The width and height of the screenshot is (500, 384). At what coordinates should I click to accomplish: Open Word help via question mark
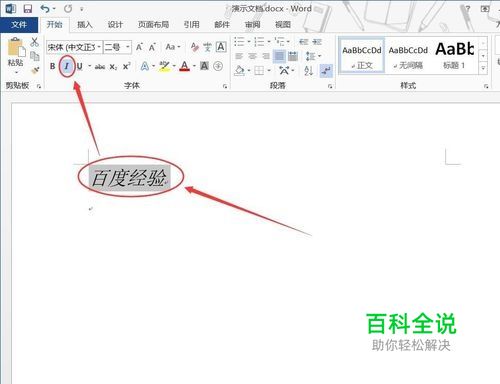(x=468, y=9)
